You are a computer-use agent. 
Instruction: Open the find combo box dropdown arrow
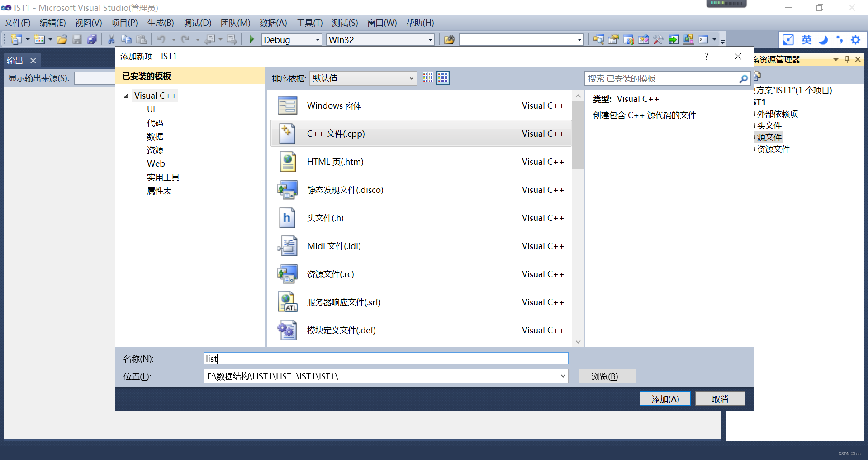(x=579, y=40)
